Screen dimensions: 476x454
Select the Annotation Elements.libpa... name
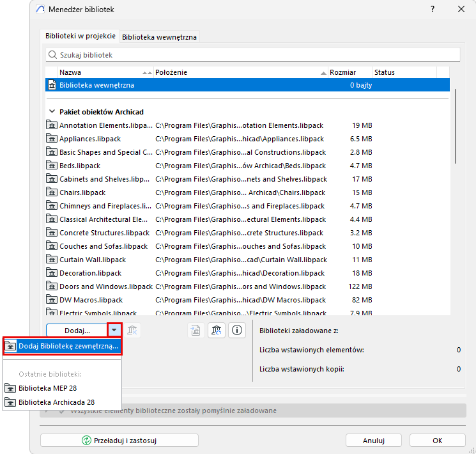point(105,125)
